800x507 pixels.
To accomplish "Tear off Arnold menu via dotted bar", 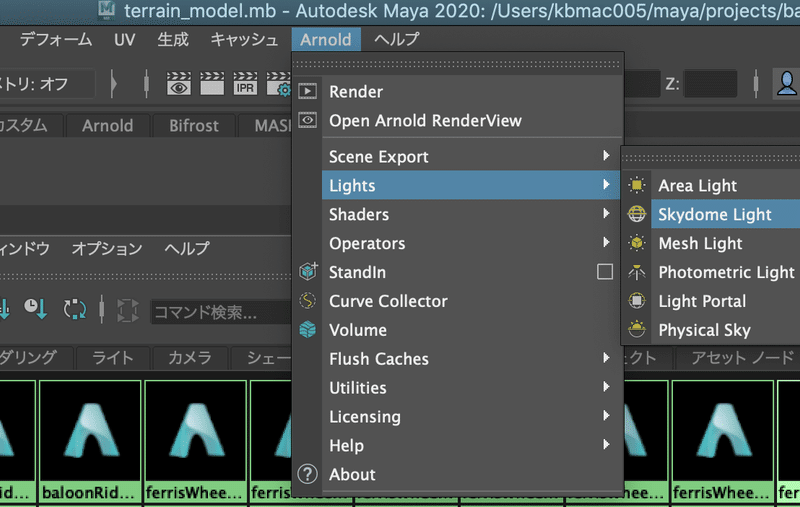I will pyautogui.click(x=458, y=64).
